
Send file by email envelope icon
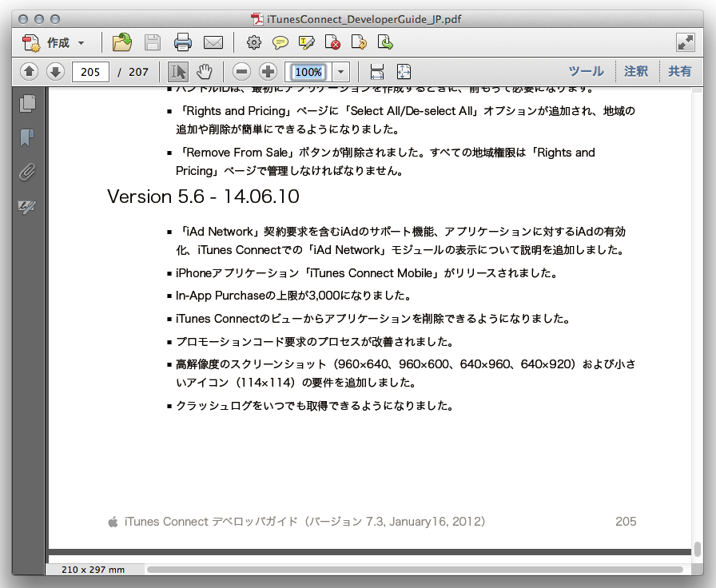click(213, 43)
